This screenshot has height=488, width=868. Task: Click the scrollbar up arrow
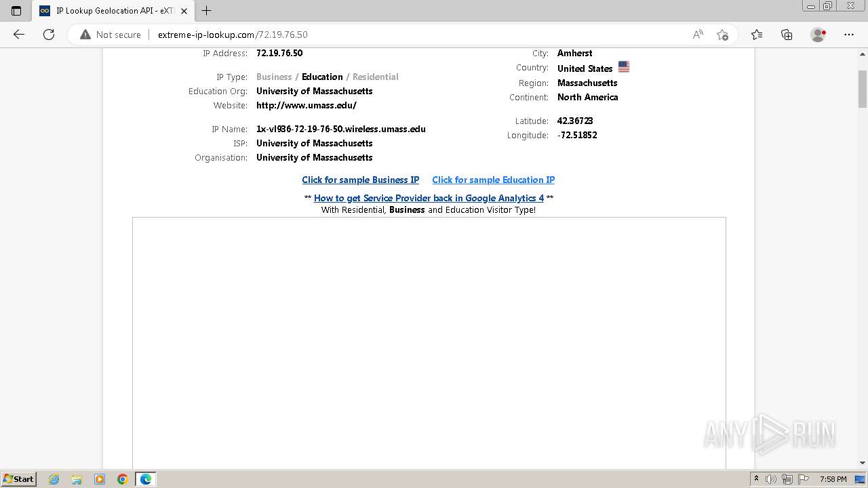[863, 53]
